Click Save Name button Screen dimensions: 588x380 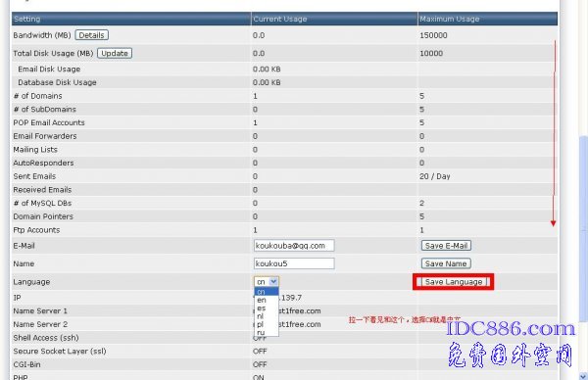point(446,263)
